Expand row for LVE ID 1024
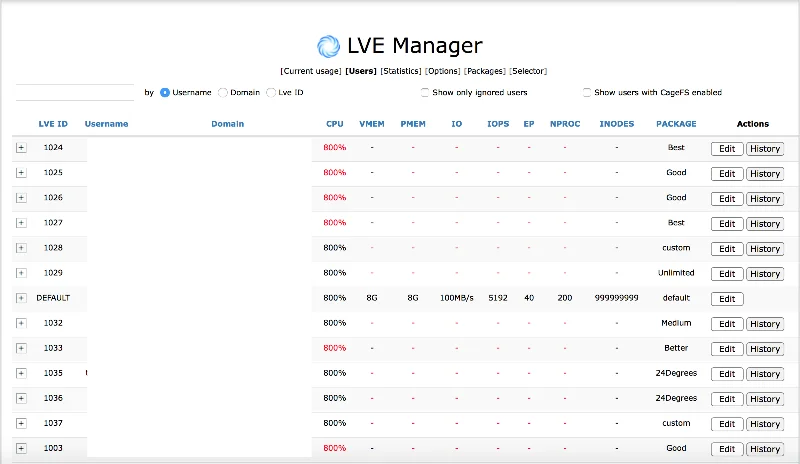Screen dimensions: 800x464 [x=21, y=148]
